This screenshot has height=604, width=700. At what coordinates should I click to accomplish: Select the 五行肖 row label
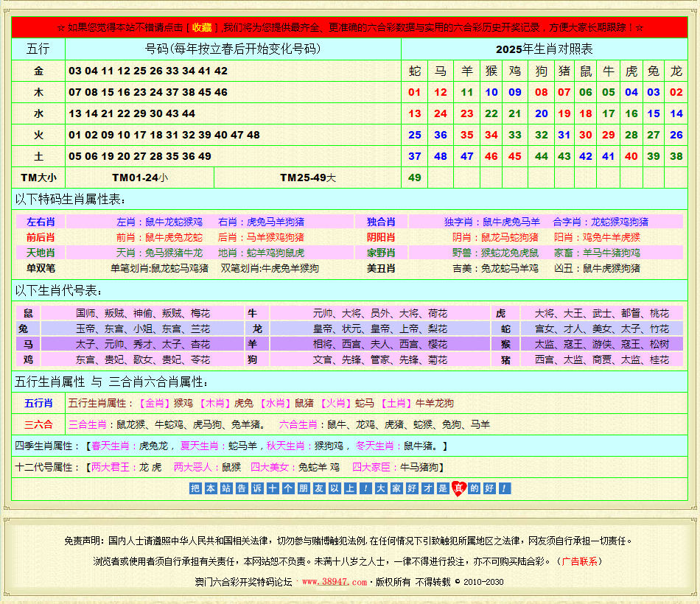point(38,403)
